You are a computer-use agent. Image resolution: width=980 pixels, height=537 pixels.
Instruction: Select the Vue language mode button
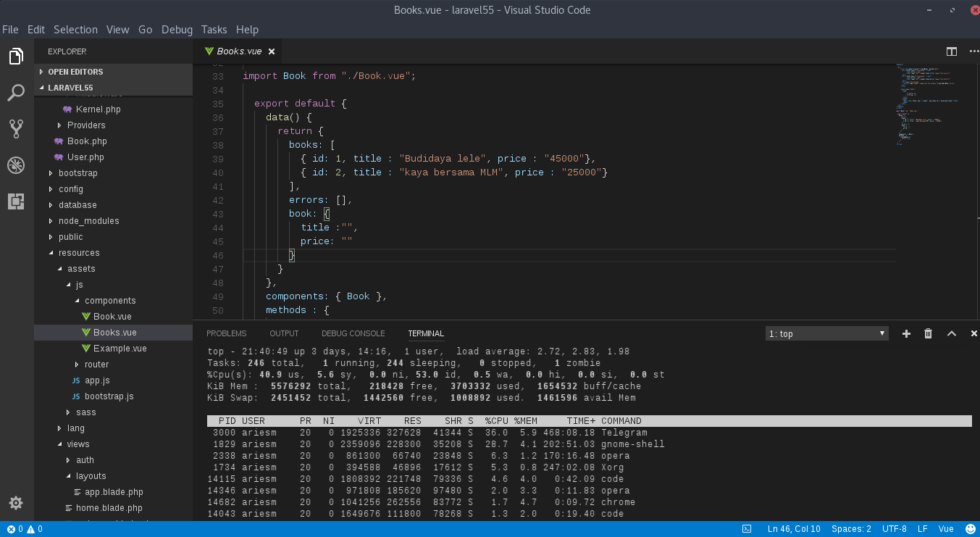[946, 529]
